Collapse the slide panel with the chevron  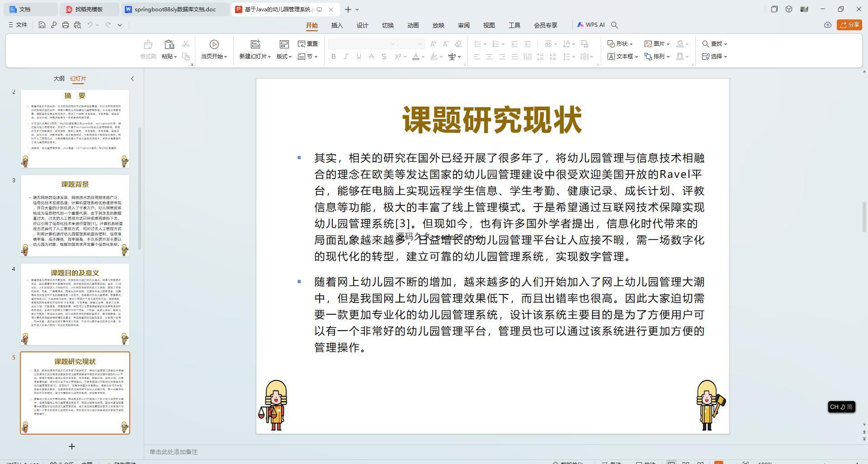pos(132,79)
